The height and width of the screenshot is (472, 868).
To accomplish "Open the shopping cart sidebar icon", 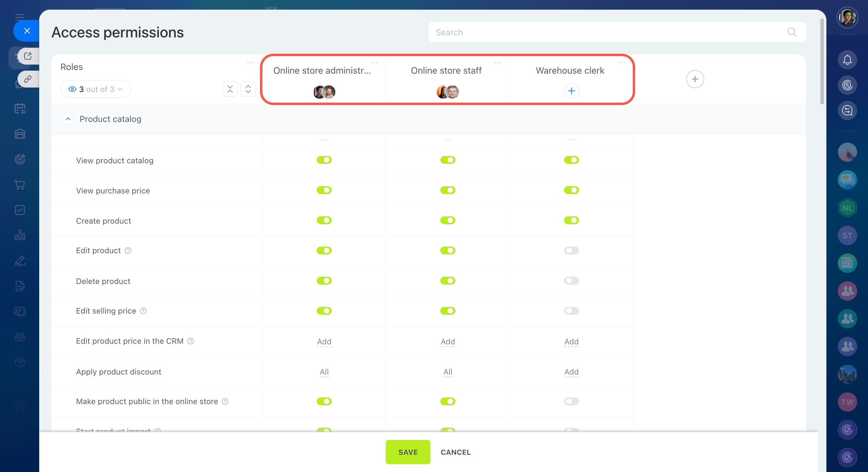I will [20, 185].
